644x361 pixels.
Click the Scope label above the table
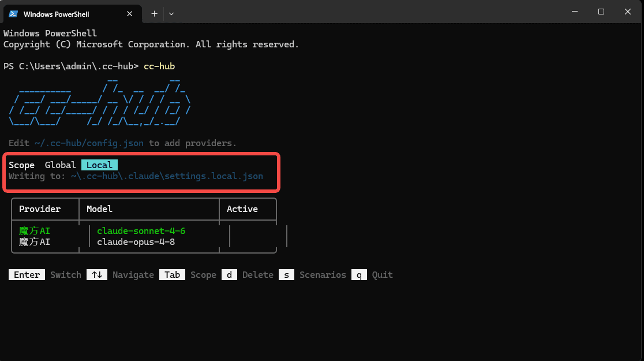22,165
